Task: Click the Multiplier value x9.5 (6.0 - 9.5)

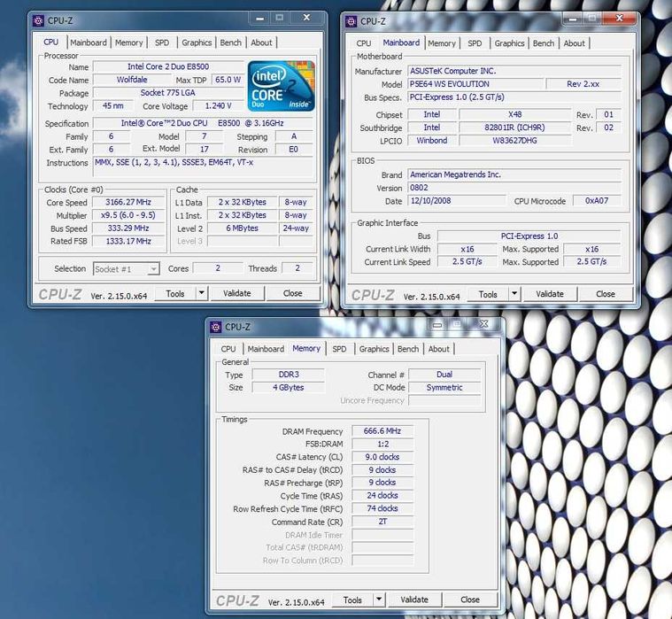Action: (128, 215)
